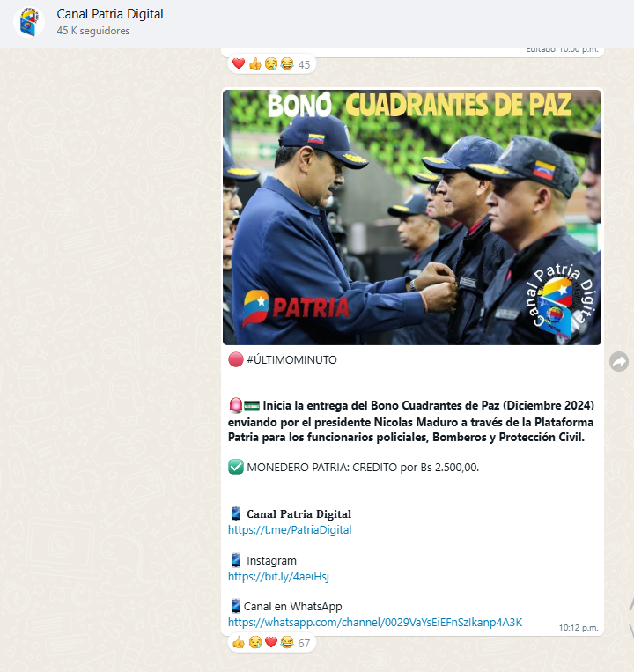Click the Canal Patria Digital channel title

pyautogui.click(x=110, y=14)
